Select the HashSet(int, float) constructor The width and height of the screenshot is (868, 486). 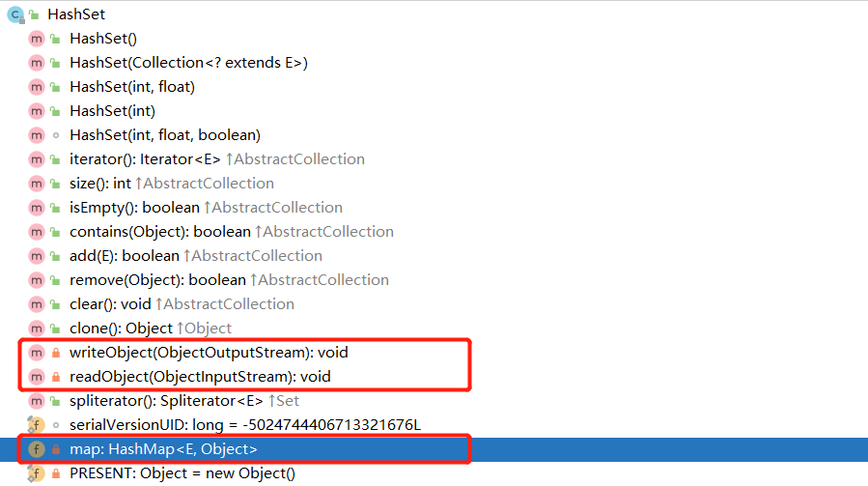(132, 87)
